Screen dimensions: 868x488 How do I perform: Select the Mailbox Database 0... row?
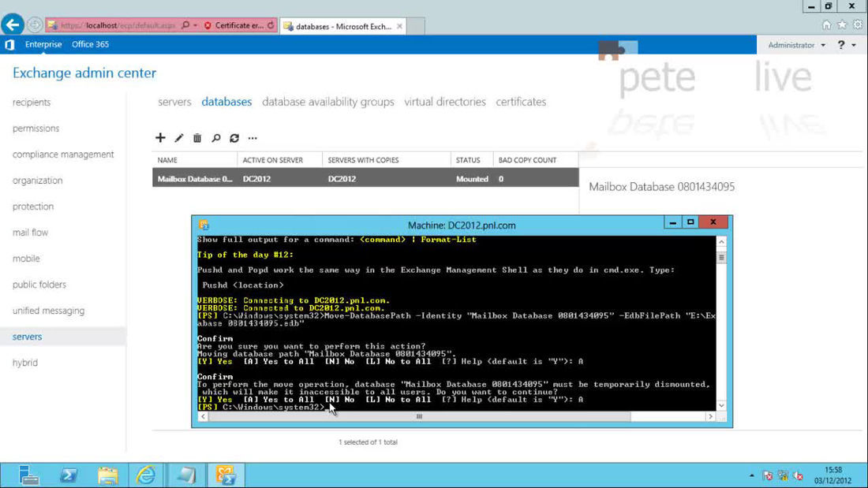pos(365,179)
